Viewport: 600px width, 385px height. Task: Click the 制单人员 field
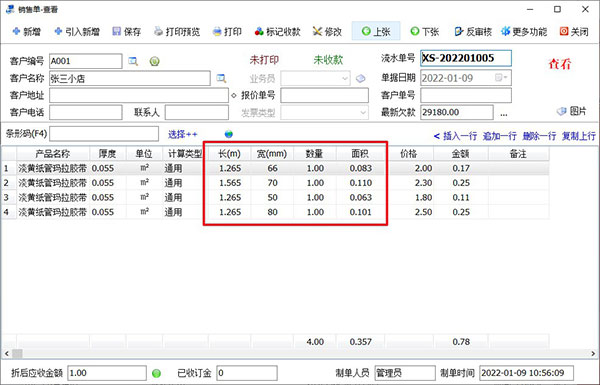[405, 373]
